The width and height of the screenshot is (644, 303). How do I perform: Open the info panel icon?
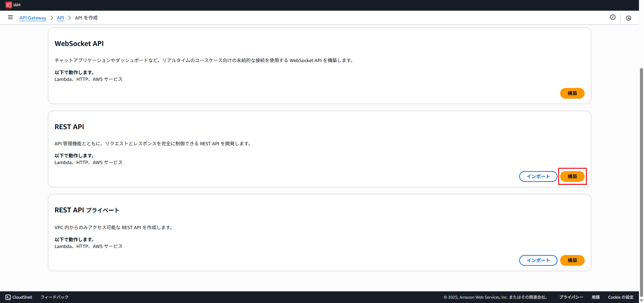pyautogui.click(x=613, y=17)
